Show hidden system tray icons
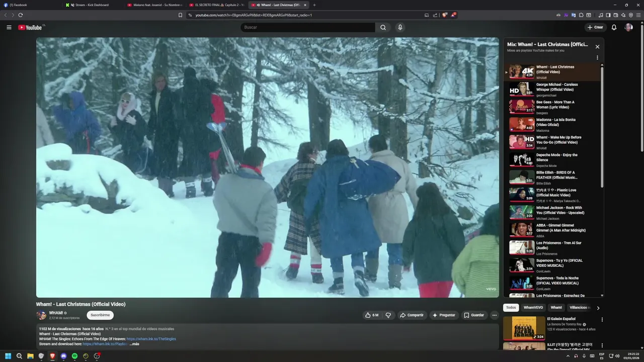 coord(568,356)
